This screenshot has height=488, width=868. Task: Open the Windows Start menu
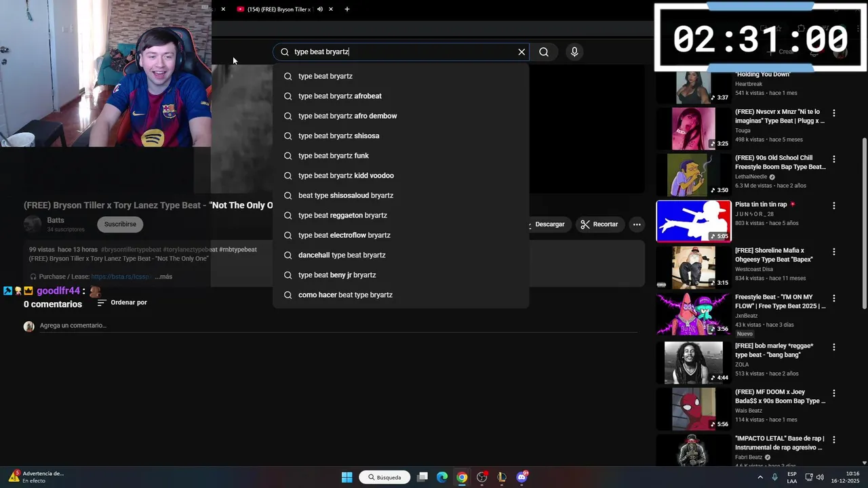(347, 477)
